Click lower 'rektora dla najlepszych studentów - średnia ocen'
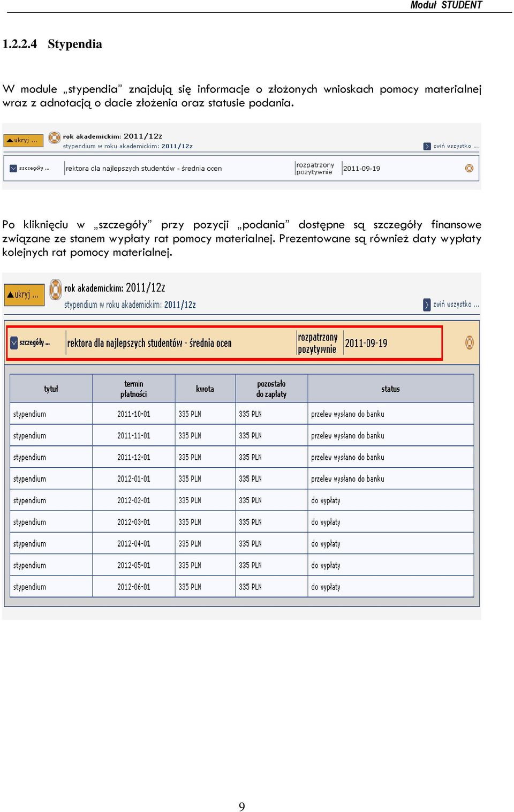The height and width of the screenshot is (812, 514). [149, 343]
